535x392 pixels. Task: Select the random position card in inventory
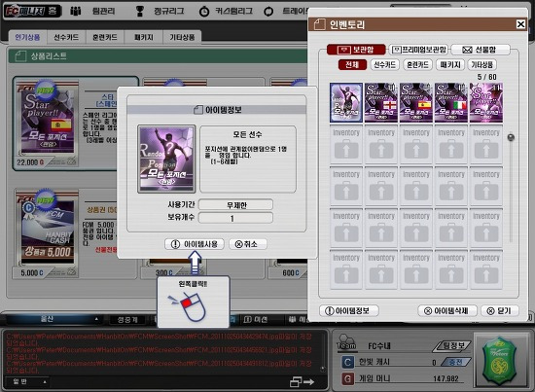346,102
